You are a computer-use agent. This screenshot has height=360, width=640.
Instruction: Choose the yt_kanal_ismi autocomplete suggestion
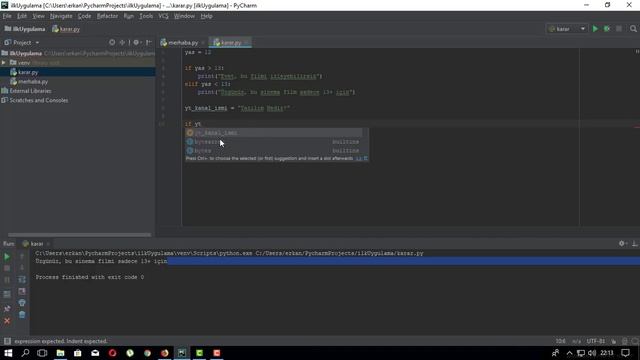pyautogui.click(x=273, y=133)
